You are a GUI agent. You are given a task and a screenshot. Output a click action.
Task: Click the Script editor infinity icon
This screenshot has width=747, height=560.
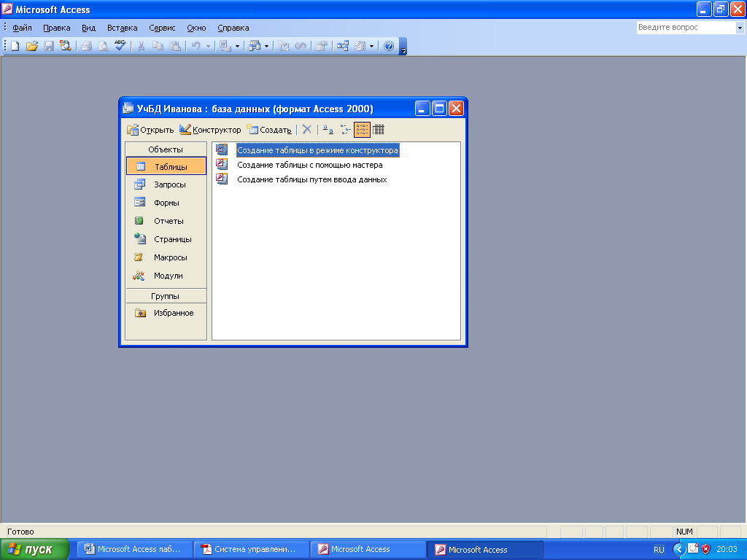coord(301,46)
